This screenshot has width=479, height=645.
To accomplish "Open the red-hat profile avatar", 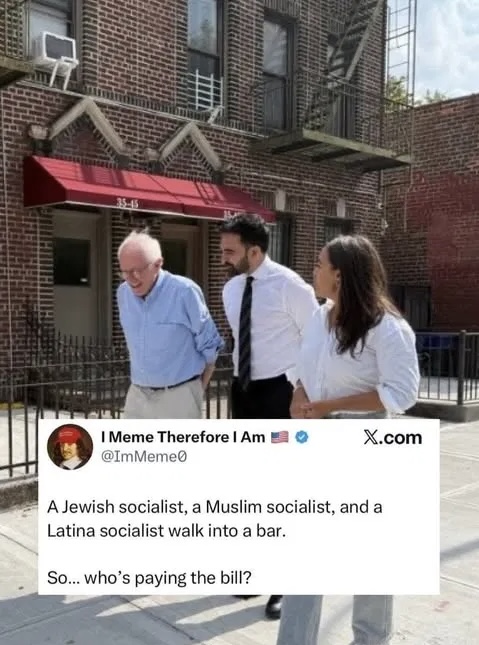I will click(x=70, y=447).
